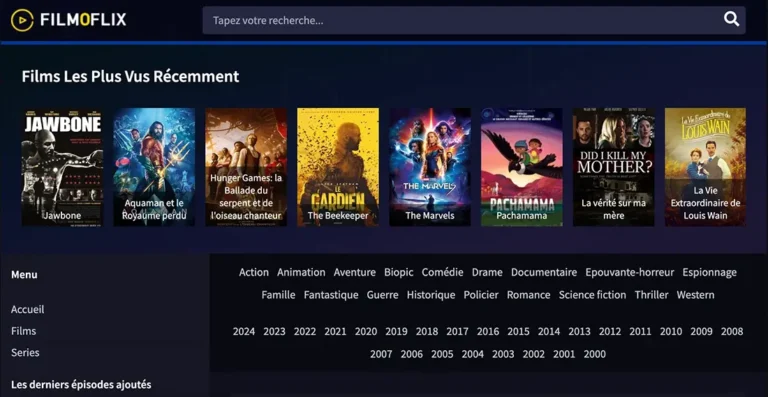The height and width of the screenshot is (397, 768).
Task: Filter films by year 2001
Action: pyautogui.click(x=564, y=354)
